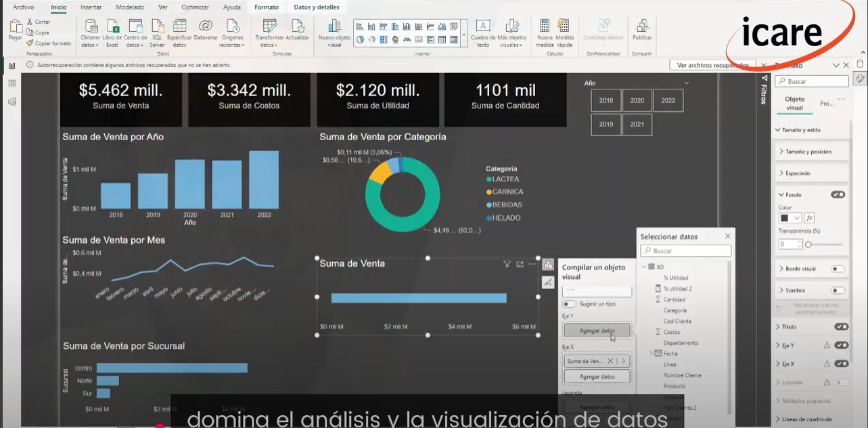Switch to the Modelado tab

[129, 7]
